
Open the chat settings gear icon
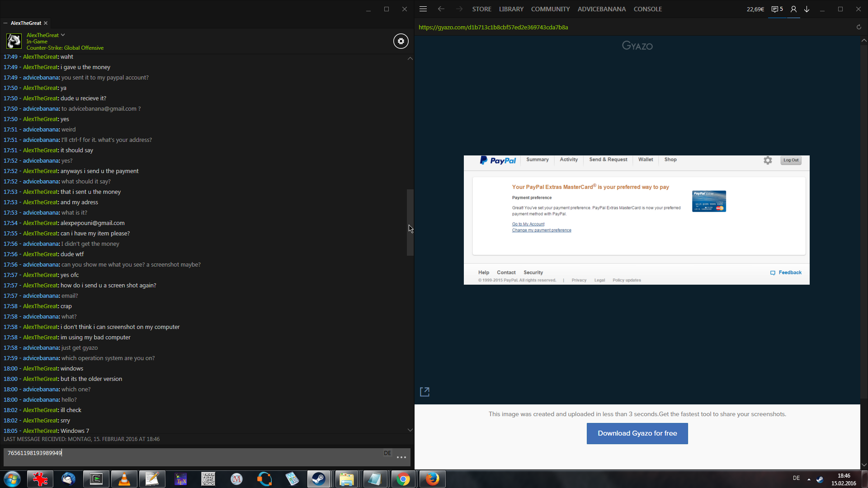(x=401, y=41)
